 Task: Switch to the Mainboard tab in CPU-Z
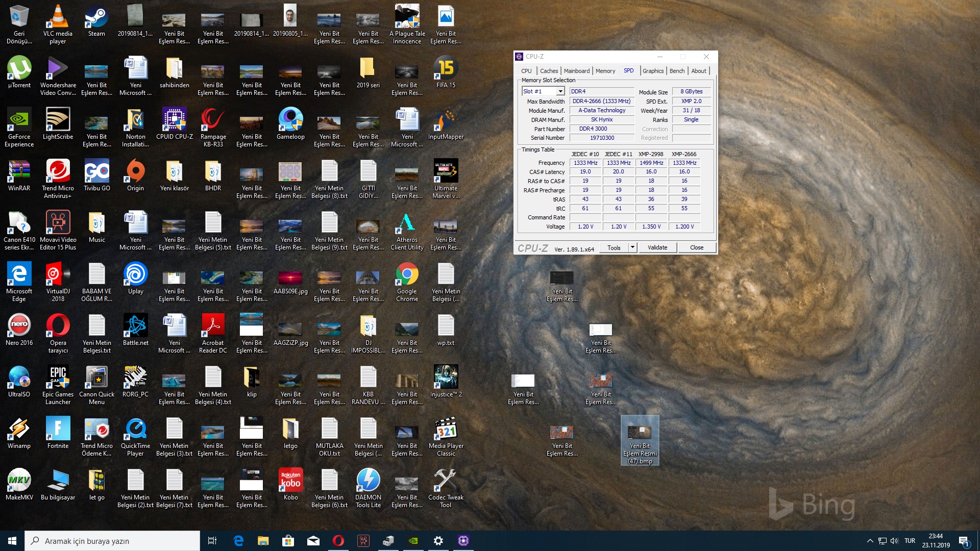click(576, 71)
